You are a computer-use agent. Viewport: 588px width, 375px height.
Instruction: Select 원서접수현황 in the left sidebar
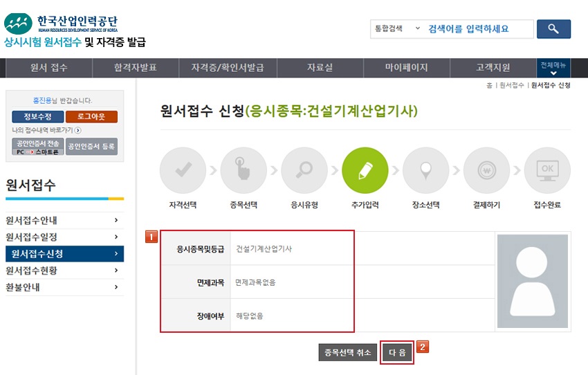[64, 271]
